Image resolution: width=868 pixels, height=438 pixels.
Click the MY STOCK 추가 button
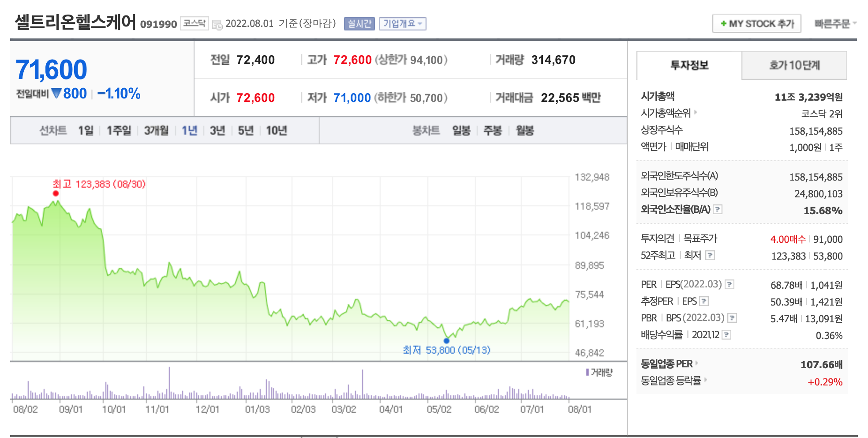tap(757, 23)
